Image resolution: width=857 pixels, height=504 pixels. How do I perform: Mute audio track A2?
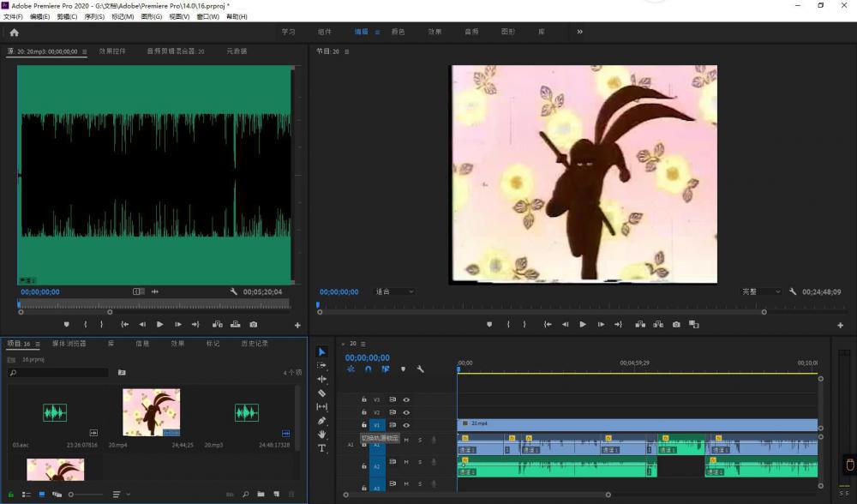pos(406,462)
